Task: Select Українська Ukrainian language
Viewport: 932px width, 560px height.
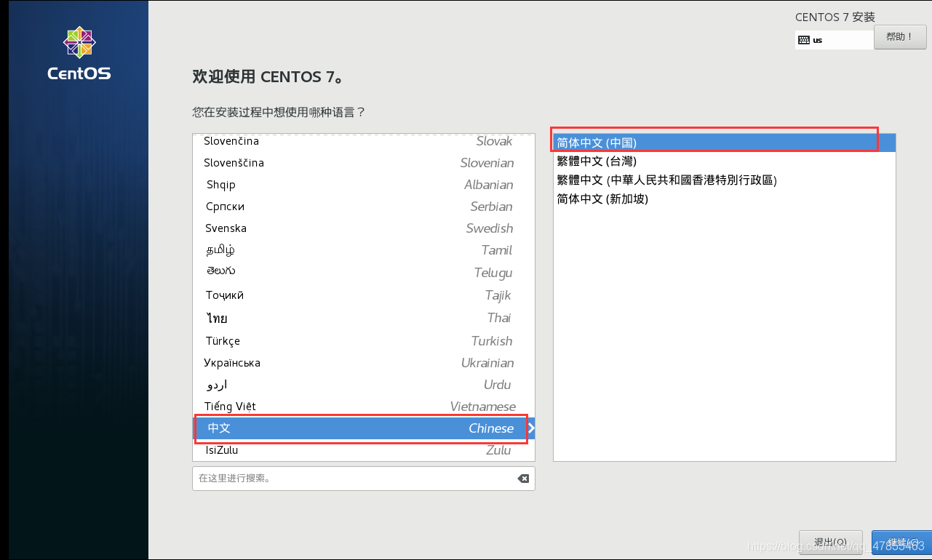Action: (x=364, y=363)
